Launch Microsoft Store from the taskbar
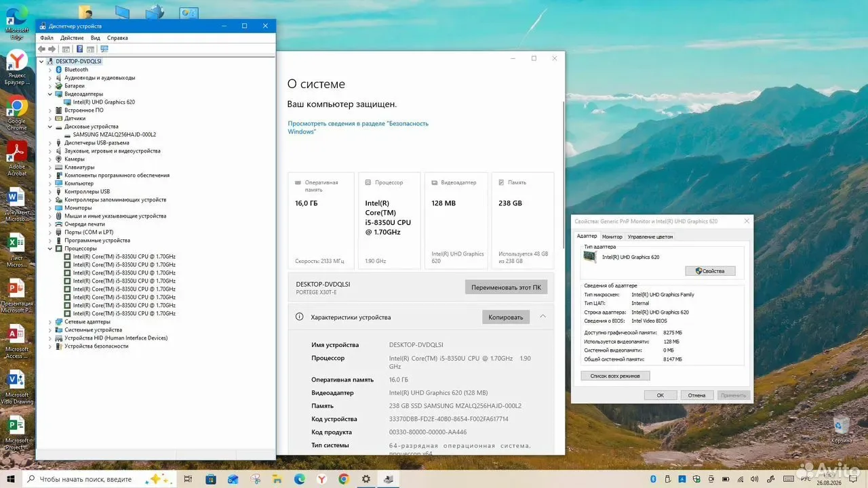This screenshot has height=488, width=868. 210,479
